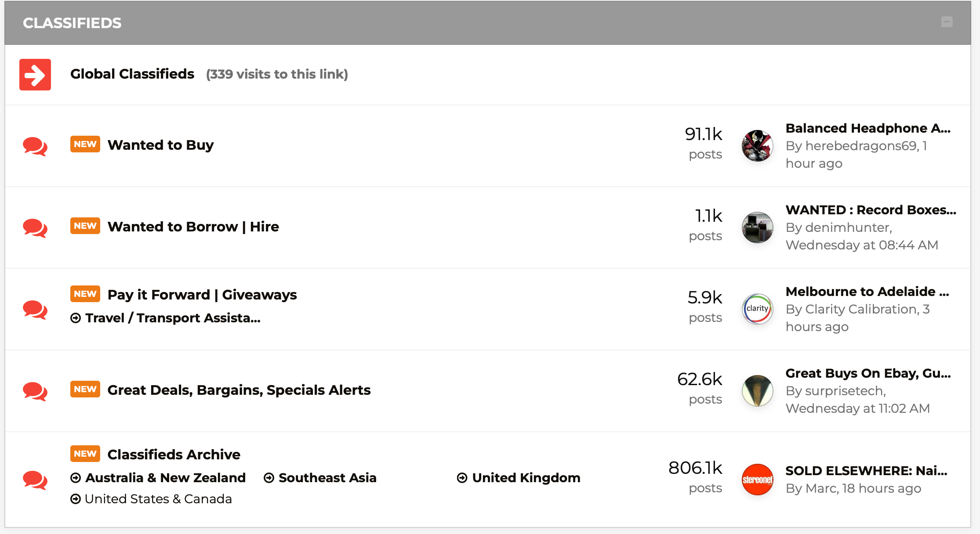Click the Classifieds Archive forum bubbles icon
Viewport: 980px width, 534px height.
(x=35, y=480)
